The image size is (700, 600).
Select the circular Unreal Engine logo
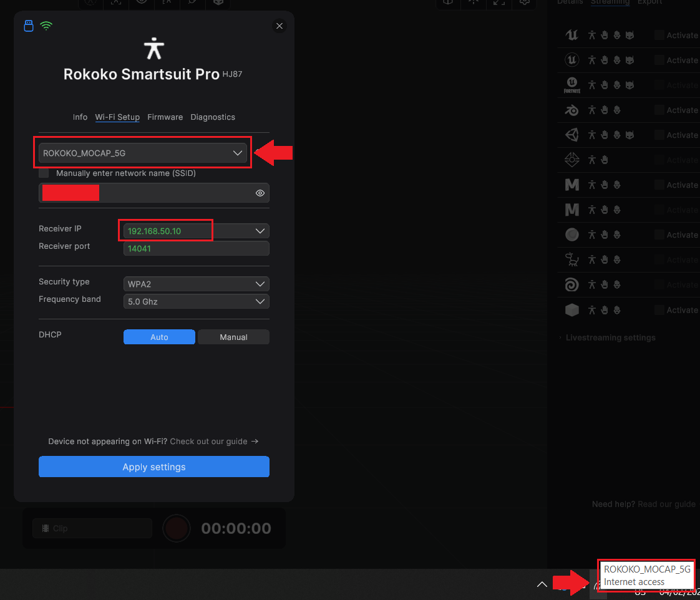pyautogui.click(x=572, y=60)
